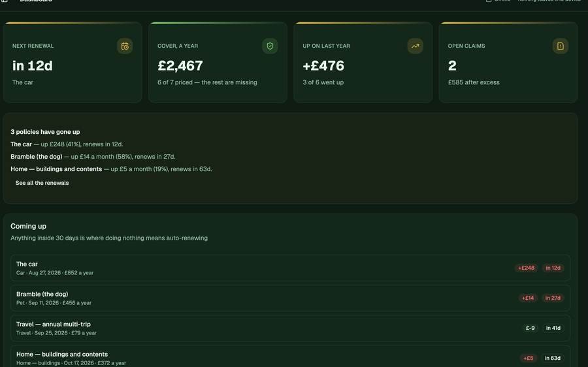Click the +£248 badge on The car row
The image size is (588, 367).
(x=526, y=268)
